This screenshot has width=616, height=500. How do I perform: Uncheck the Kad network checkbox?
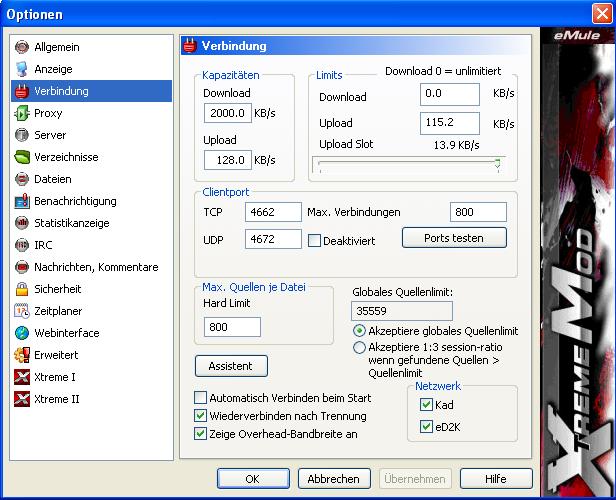[x=426, y=405]
